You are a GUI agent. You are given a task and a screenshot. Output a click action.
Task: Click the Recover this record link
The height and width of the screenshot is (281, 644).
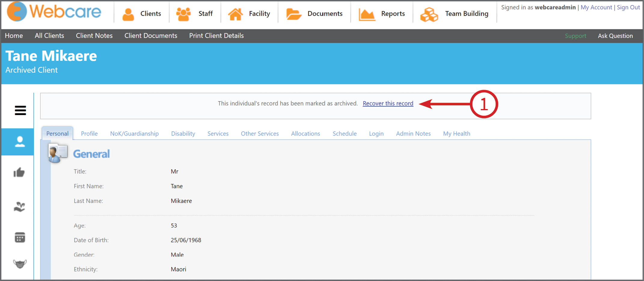[x=388, y=103]
